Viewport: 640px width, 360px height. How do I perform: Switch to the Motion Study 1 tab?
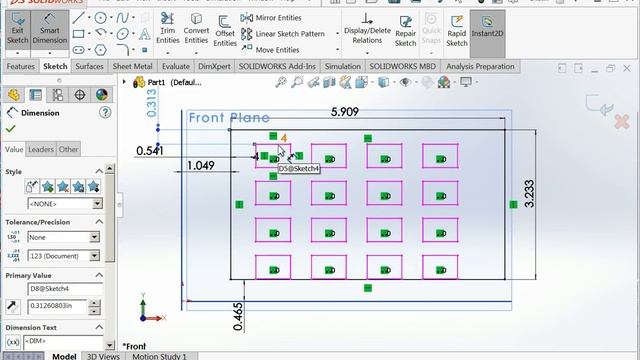point(159,356)
